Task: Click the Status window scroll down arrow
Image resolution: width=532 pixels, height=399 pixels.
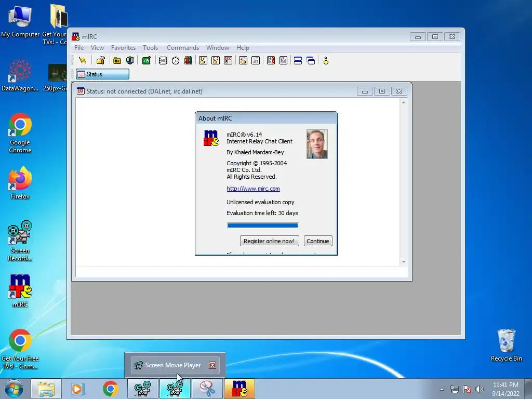Action: 404,262
